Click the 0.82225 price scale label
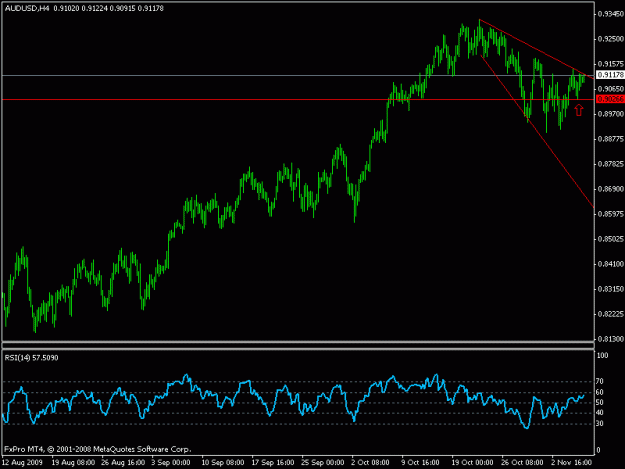This screenshot has height=469, width=625. coord(610,314)
